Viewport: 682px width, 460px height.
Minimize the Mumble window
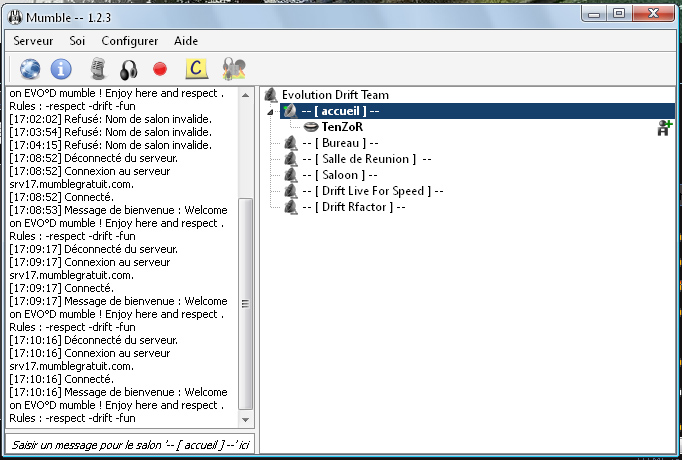coord(594,13)
